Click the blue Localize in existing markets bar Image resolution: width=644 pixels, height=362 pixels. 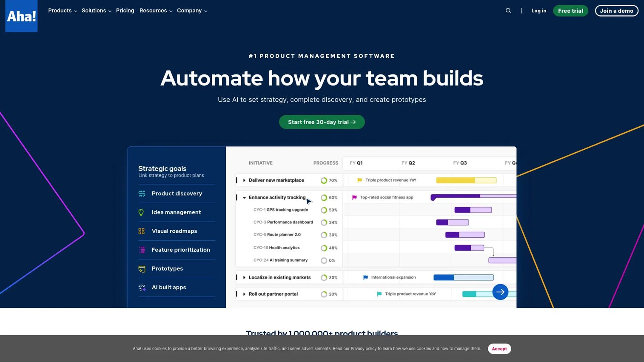tap(464, 277)
